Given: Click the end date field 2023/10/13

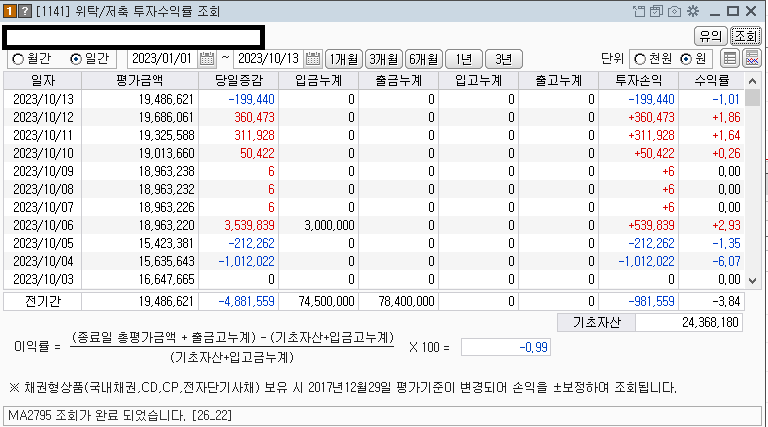Looking at the screenshot, I should (x=268, y=59).
